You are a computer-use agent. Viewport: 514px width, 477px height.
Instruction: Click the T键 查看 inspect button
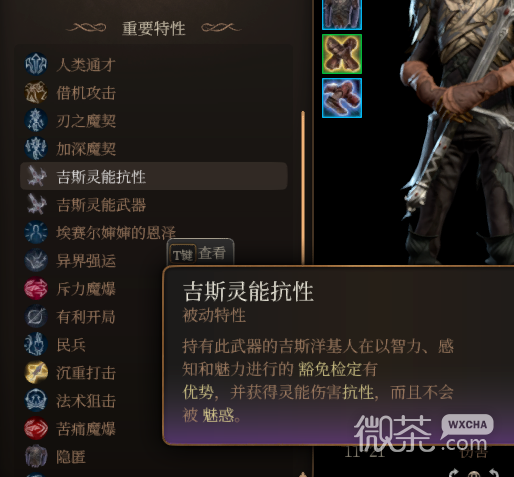(x=200, y=255)
